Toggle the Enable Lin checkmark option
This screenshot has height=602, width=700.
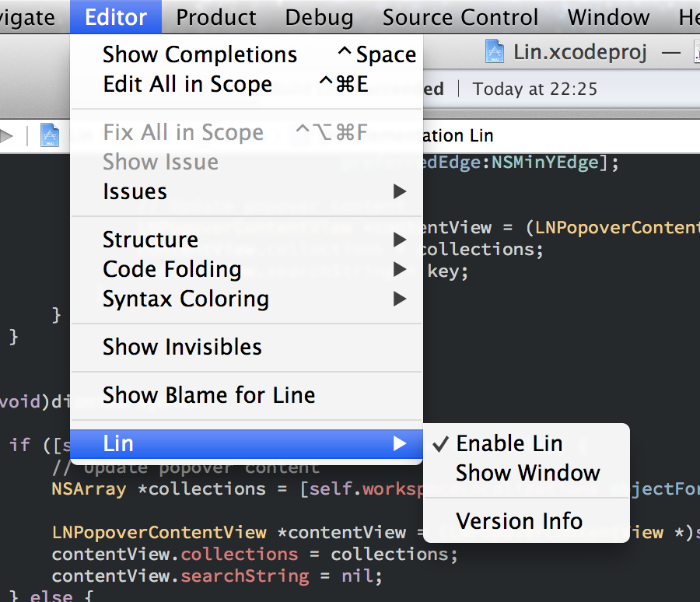click(x=509, y=443)
